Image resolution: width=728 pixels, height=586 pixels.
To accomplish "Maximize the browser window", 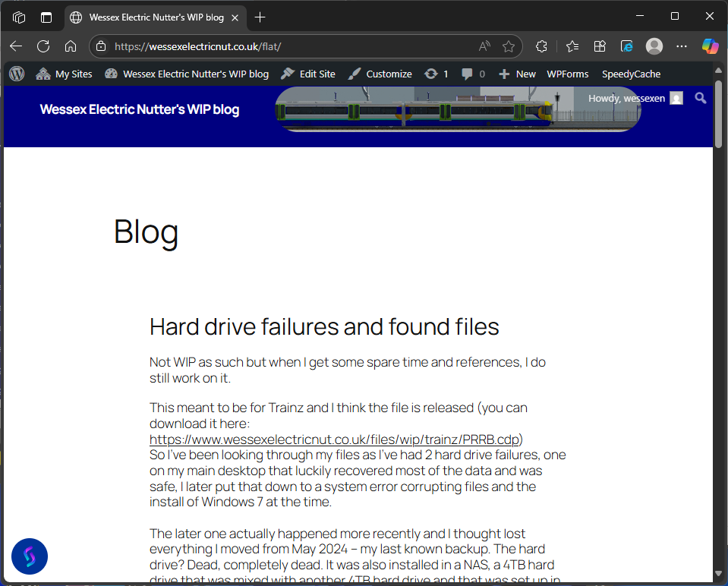I will (x=675, y=16).
